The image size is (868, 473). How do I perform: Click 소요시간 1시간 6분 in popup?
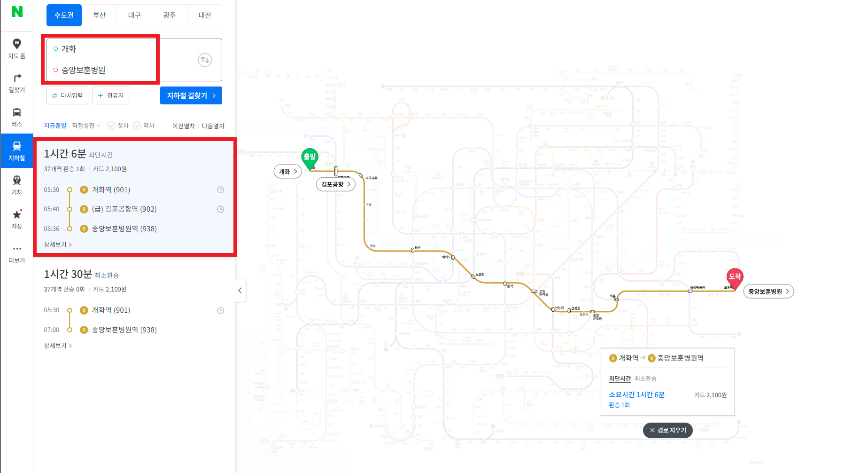point(636,395)
